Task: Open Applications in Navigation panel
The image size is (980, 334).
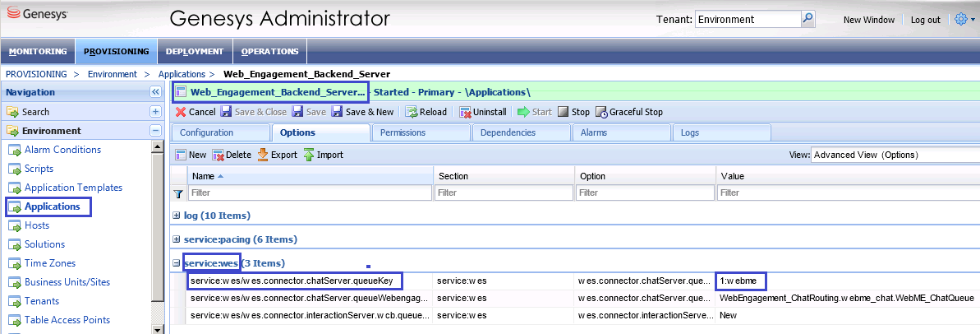Action: [53, 206]
